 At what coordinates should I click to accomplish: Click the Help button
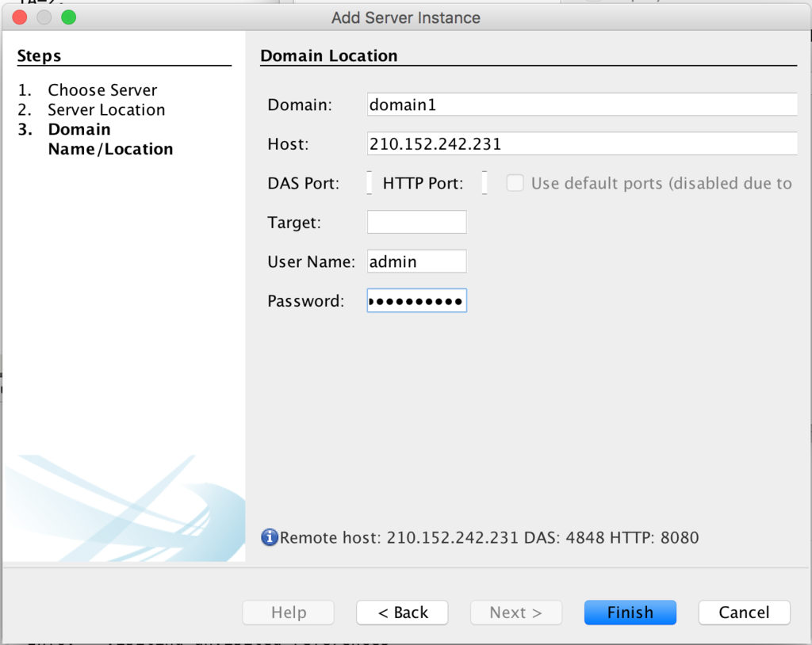(x=289, y=613)
